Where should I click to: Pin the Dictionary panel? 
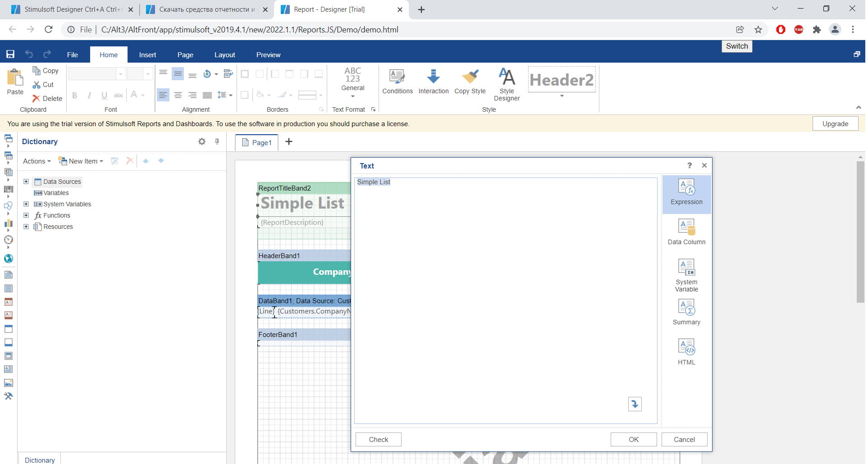click(x=217, y=141)
